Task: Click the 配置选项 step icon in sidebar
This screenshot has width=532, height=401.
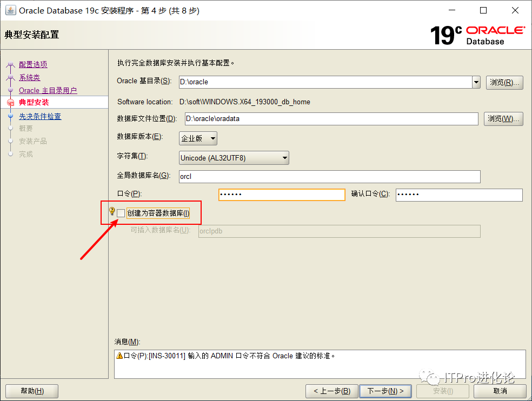Action: point(11,64)
